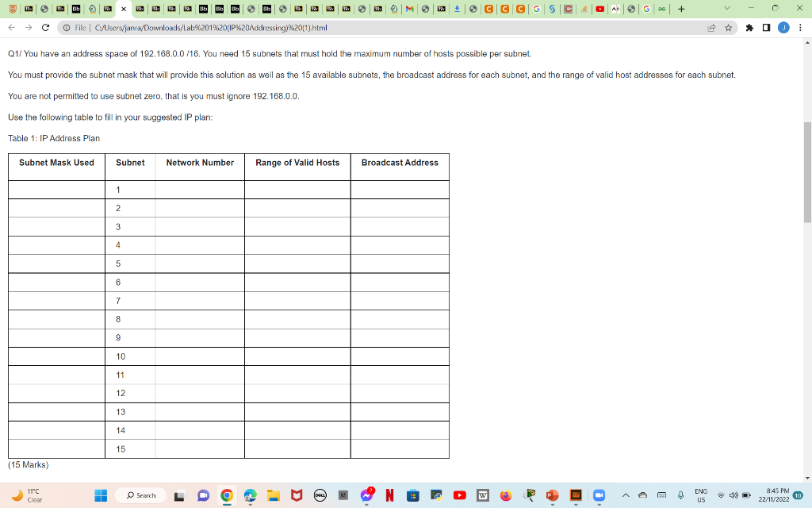Open the Chrome profile avatar J

click(x=783, y=26)
